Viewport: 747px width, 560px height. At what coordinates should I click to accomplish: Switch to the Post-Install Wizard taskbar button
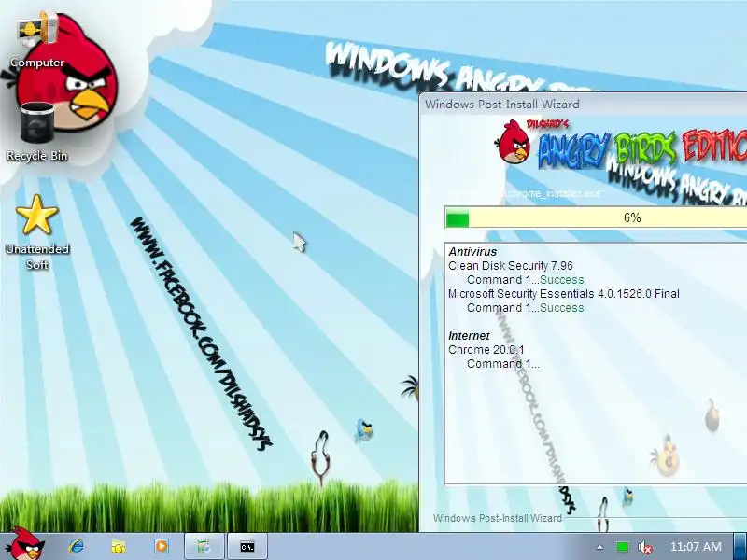coord(204,546)
